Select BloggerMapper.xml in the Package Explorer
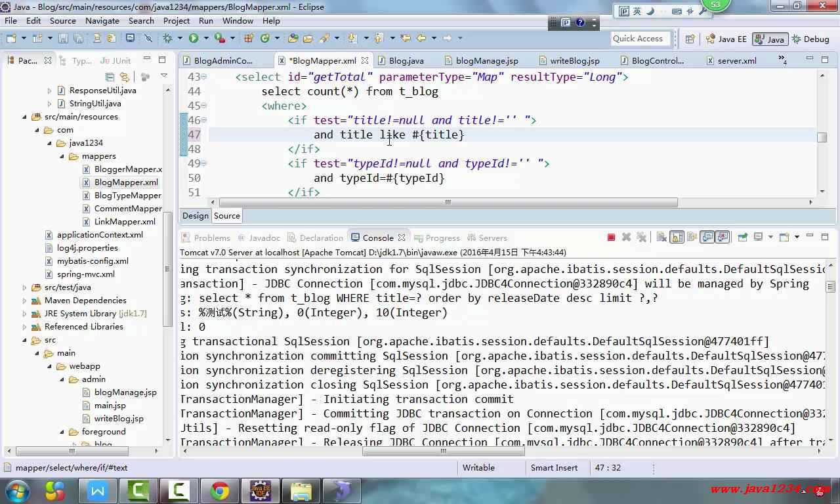 128,169
